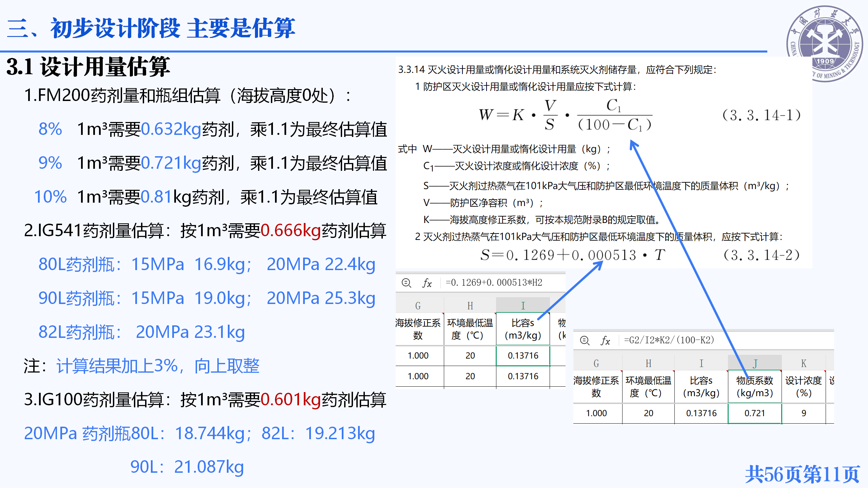Click the definition line K——海拔高度修正系数

click(542, 220)
